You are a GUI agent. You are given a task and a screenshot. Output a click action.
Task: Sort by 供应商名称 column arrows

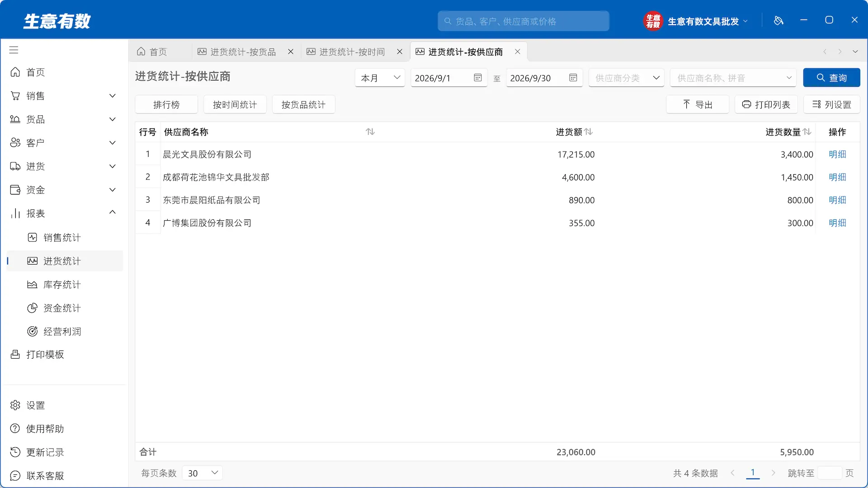[x=370, y=132]
